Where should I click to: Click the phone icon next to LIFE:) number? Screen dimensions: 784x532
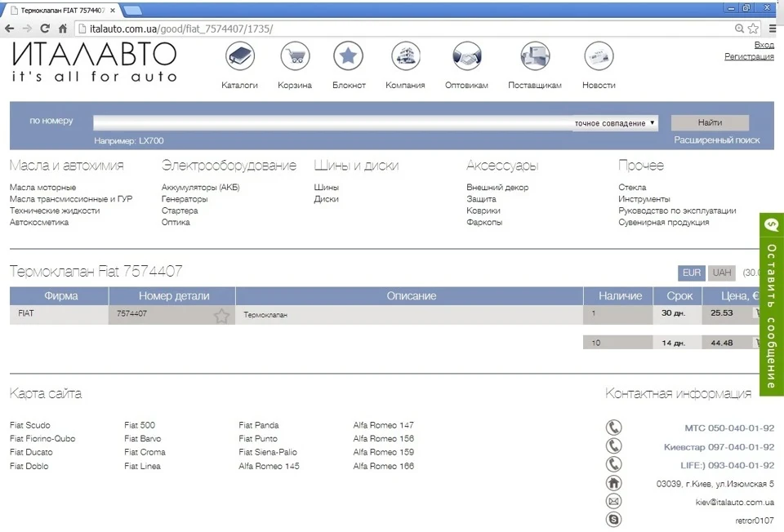pyautogui.click(x=613, y=464)
